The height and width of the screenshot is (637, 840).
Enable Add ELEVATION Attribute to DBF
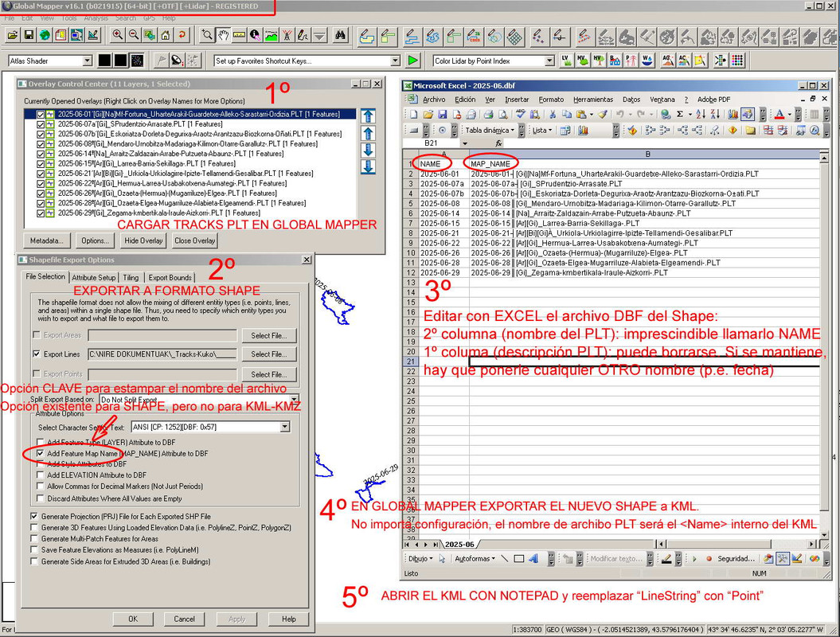click(40, 475)
